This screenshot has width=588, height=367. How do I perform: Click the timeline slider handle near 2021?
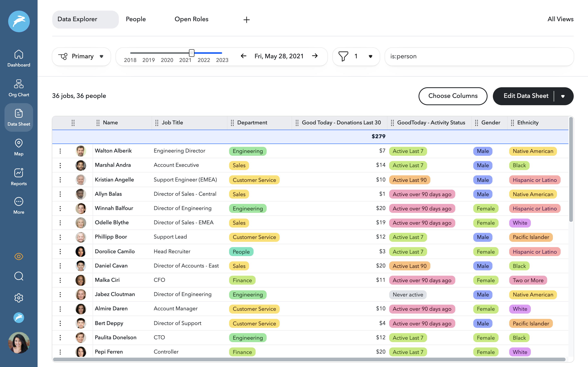192,53
